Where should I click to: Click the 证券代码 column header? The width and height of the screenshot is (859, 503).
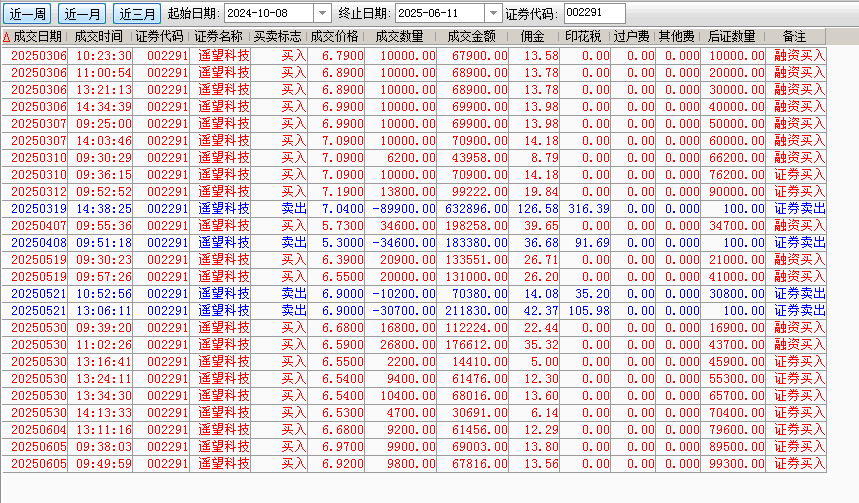(x=159, y=37)
